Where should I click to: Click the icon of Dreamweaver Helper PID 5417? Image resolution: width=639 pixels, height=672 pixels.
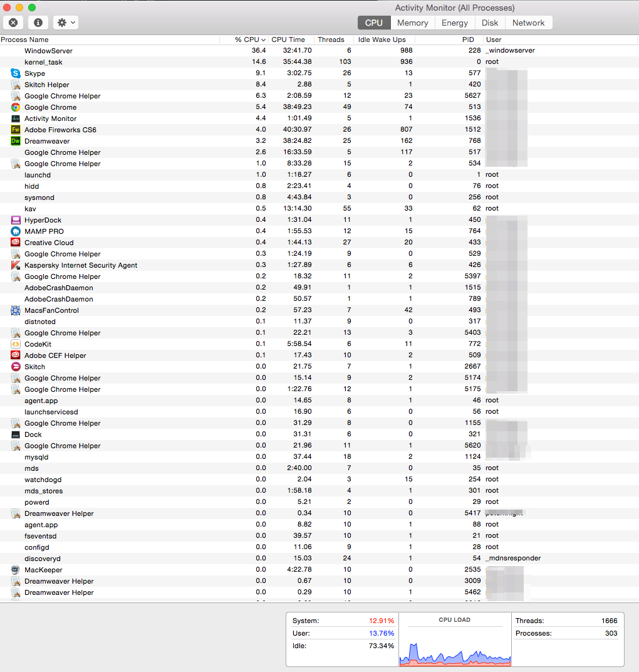tap(16, 513)
